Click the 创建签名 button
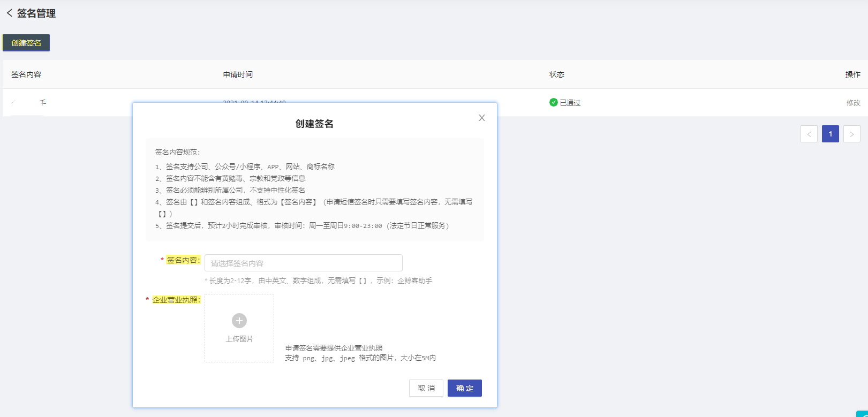 [x=26, y=43]
